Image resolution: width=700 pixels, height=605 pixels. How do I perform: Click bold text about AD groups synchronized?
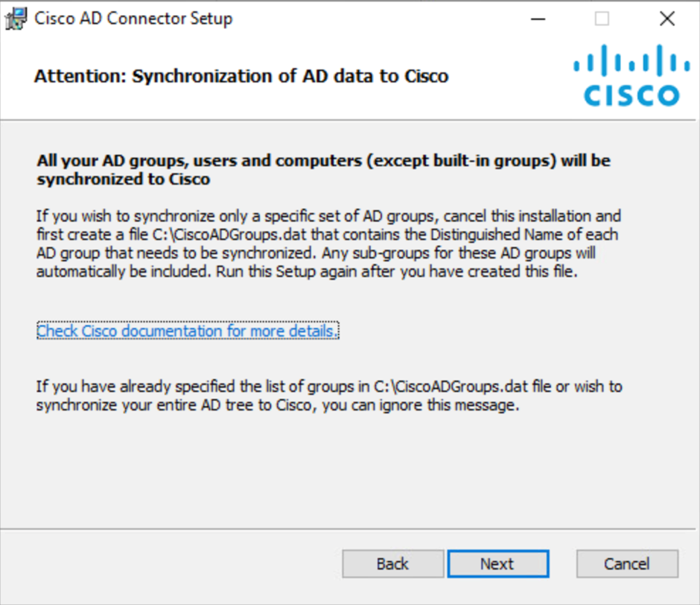323,170
